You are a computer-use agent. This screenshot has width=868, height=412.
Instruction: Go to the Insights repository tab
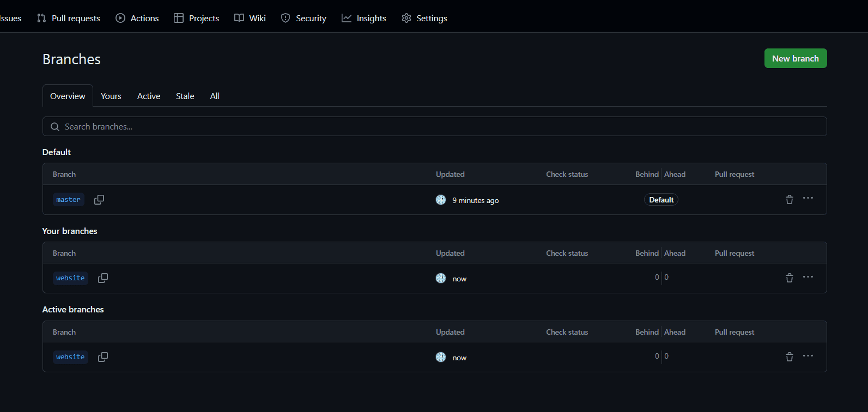[x=364, y=18]
